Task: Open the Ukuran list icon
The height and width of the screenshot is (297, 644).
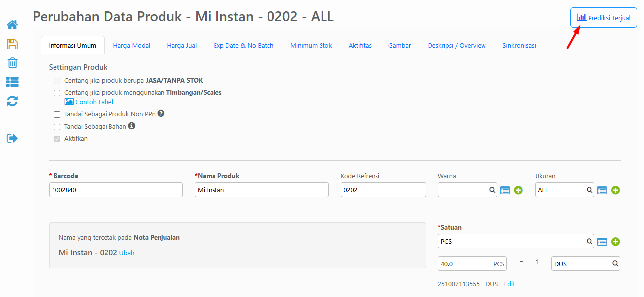Action: tap(602, 190)
